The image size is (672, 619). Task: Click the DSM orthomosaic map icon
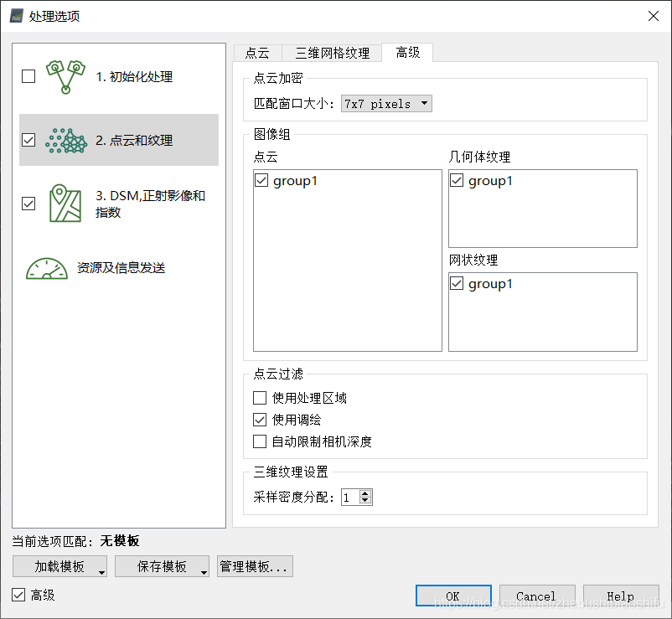(65, 203)
